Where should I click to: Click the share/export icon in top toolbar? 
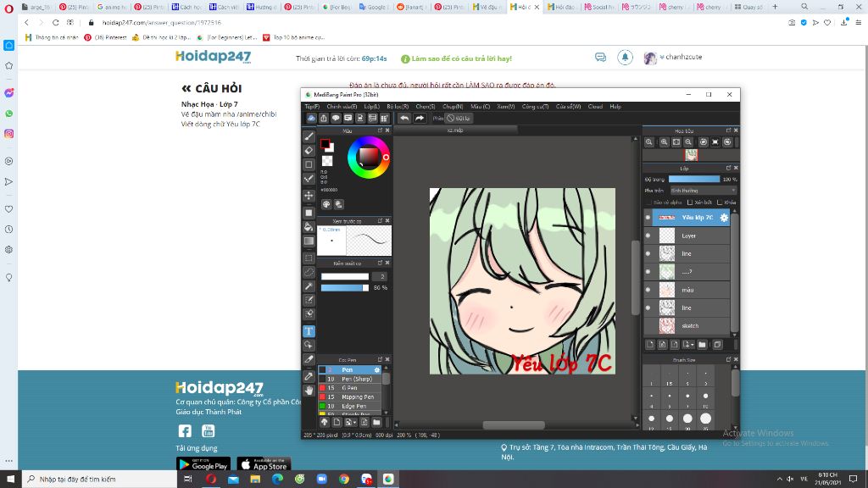pos(324,118)
